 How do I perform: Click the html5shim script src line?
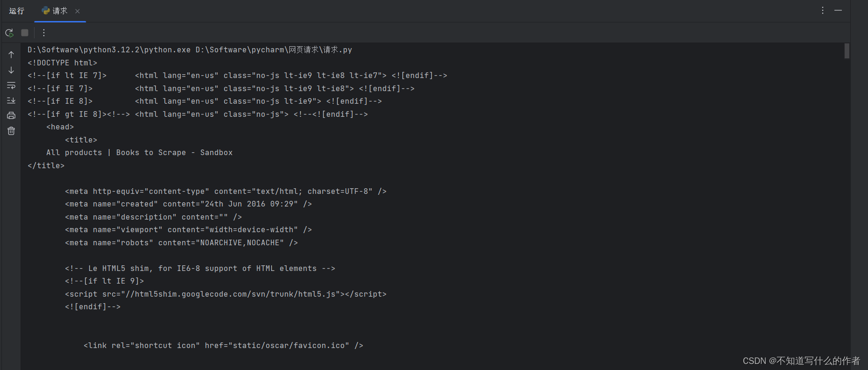226,294
